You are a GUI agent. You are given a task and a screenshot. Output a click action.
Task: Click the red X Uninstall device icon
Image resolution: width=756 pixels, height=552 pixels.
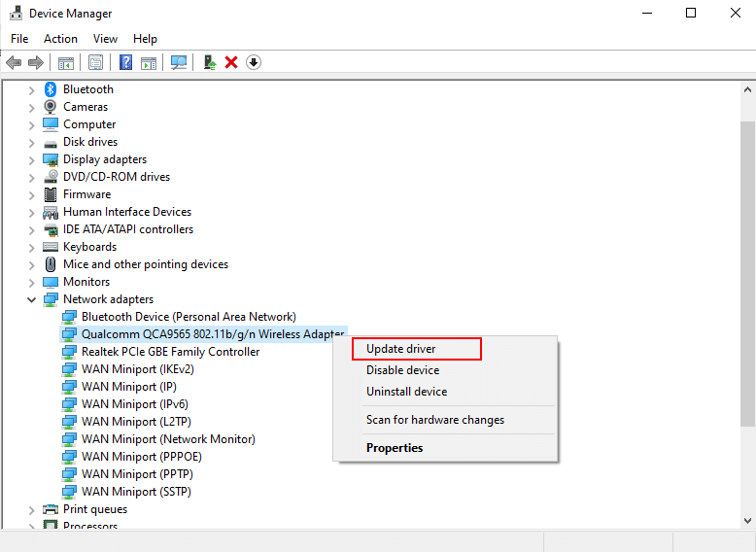coord(231,62)
